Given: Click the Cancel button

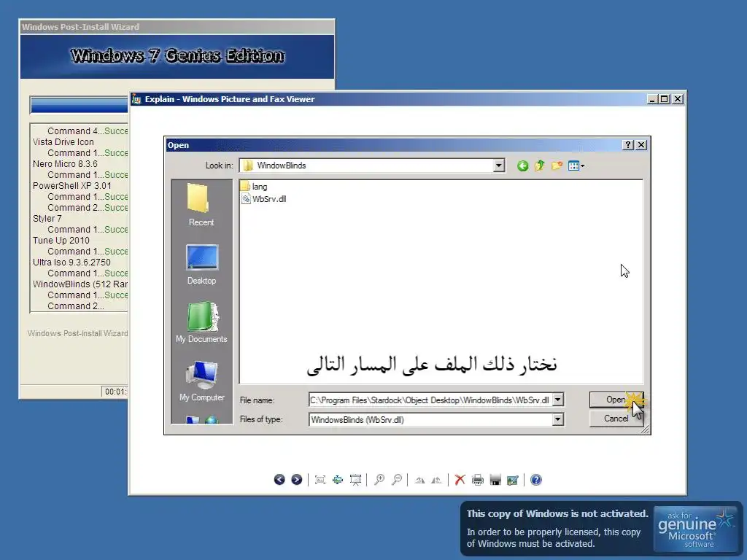Looking at the screenshot, I should click(616, 418).
